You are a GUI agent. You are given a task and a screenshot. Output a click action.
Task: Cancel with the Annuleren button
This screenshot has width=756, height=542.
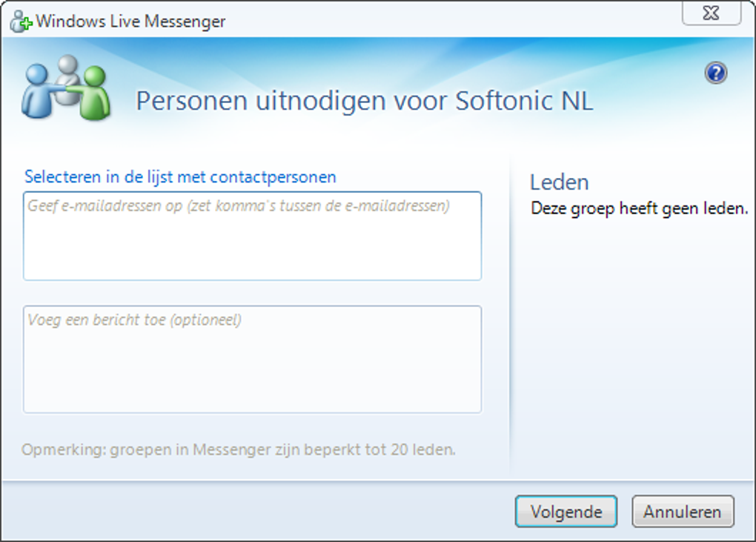[682, 512]
